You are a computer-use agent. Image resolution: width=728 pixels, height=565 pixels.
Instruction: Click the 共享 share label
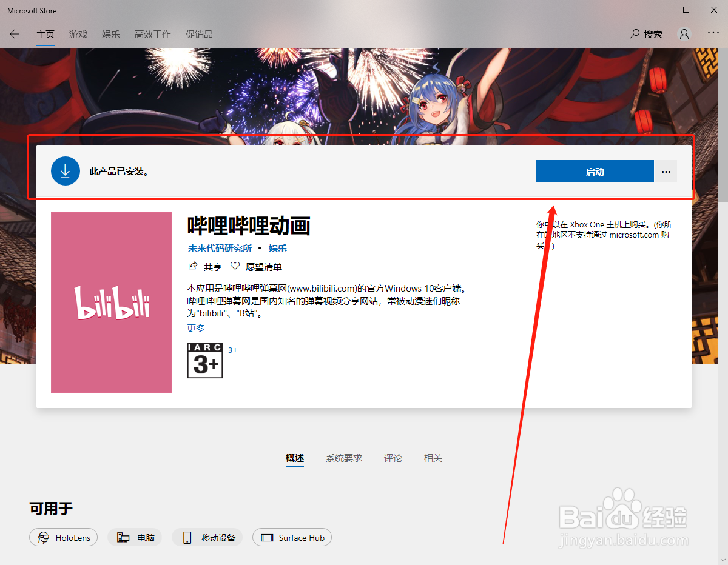click(213, 267)
